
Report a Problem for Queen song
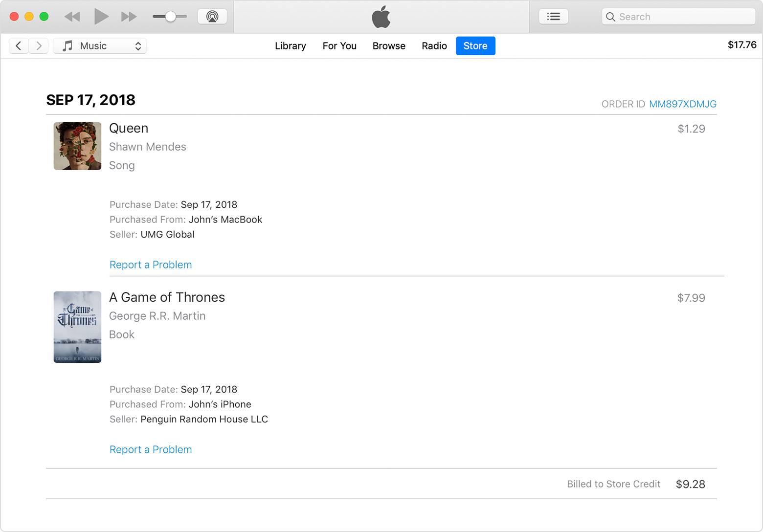pyautogui.click(x=151, y=265)
